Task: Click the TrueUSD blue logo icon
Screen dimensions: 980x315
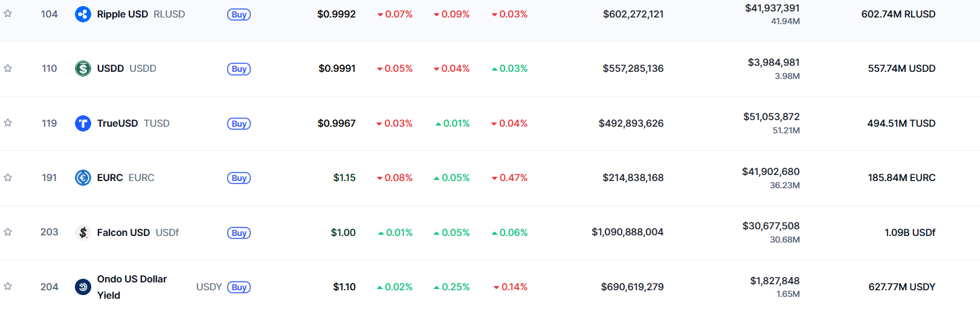Action: tap(83, 123)
